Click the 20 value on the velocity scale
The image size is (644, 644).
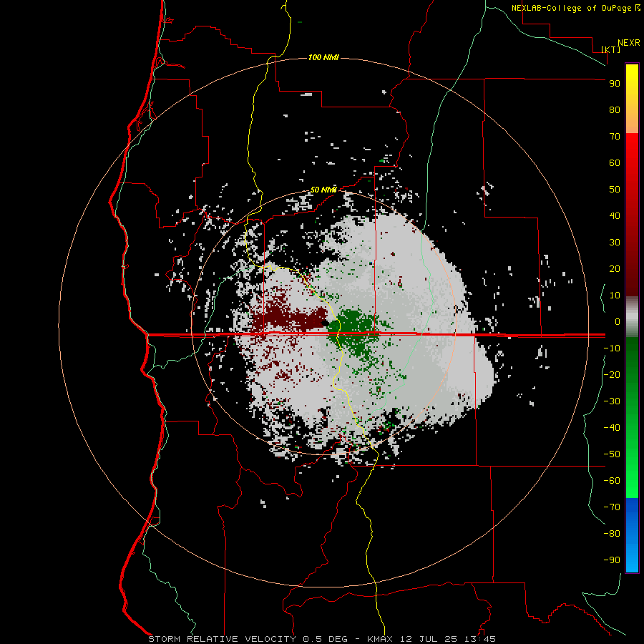(615, 268)
